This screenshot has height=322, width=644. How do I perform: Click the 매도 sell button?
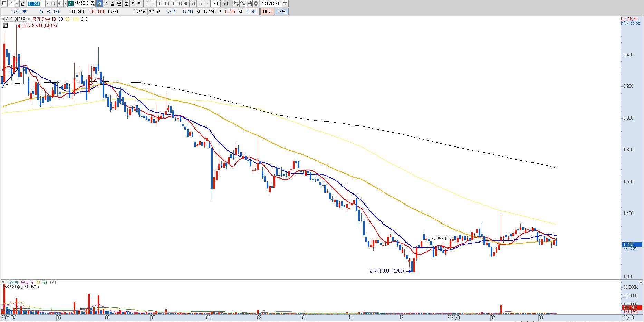coord(281,11)
